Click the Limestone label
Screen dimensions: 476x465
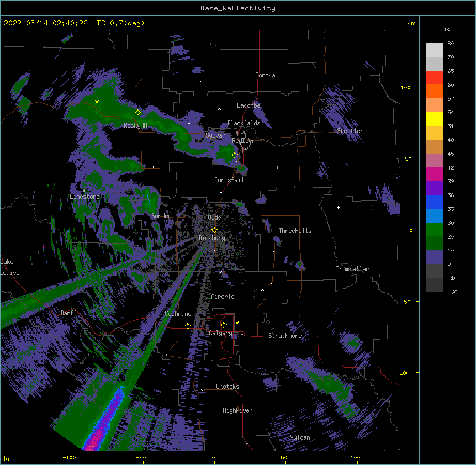tap(84, 197)
